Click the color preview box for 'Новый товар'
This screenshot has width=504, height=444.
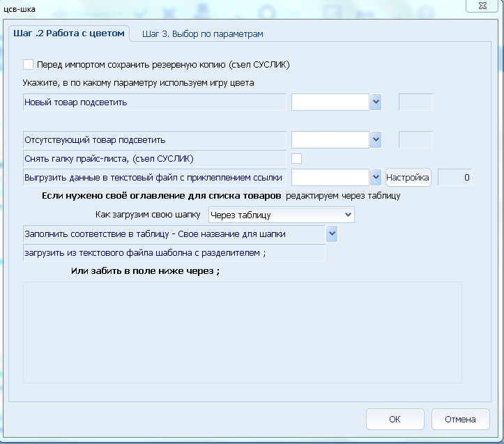pyautogui.click(x=415, y=102)
